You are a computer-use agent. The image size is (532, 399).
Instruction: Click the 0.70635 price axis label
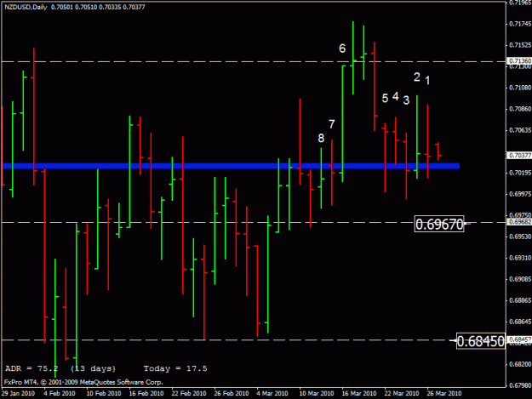[x=520, y=130]
